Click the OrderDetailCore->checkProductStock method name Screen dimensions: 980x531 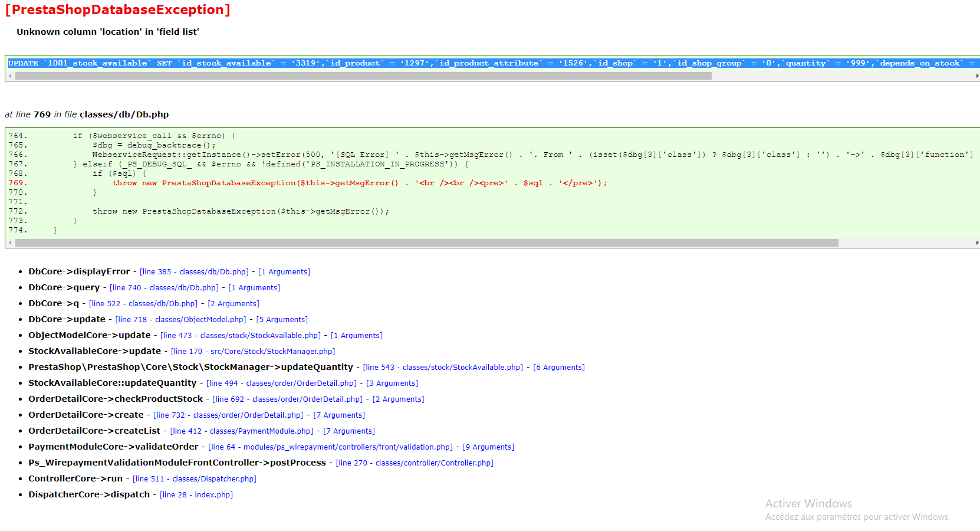pyautogui.click(x=116, y=399)
